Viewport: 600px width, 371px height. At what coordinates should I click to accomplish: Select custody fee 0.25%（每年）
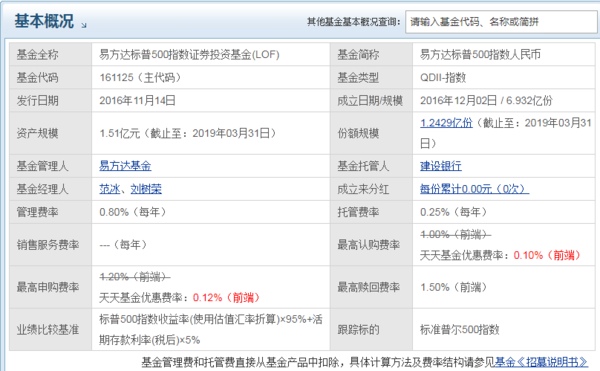point(454,212)
